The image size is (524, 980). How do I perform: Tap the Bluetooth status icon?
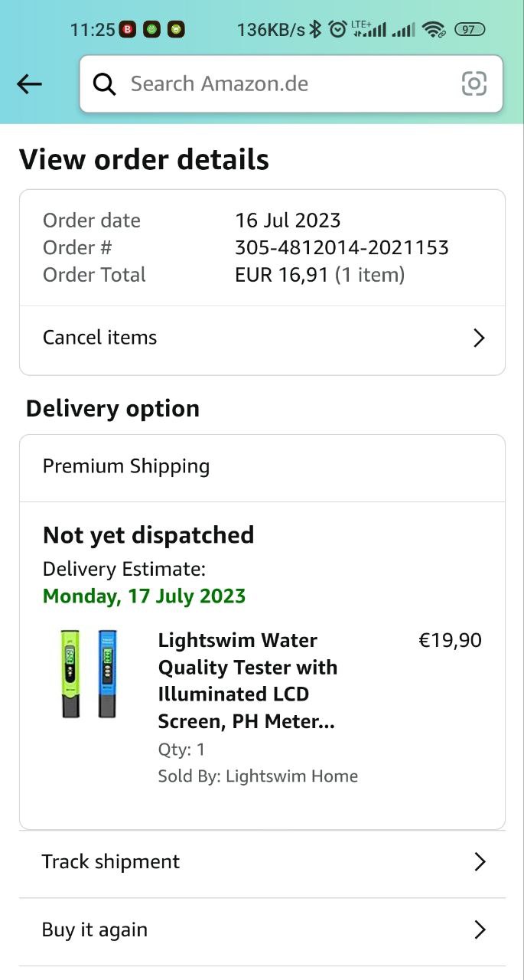[315, 30]
